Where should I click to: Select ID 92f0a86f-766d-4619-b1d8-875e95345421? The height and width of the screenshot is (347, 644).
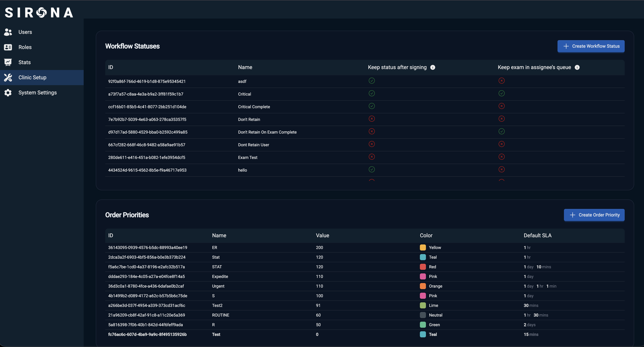click(x=147, y=81)
